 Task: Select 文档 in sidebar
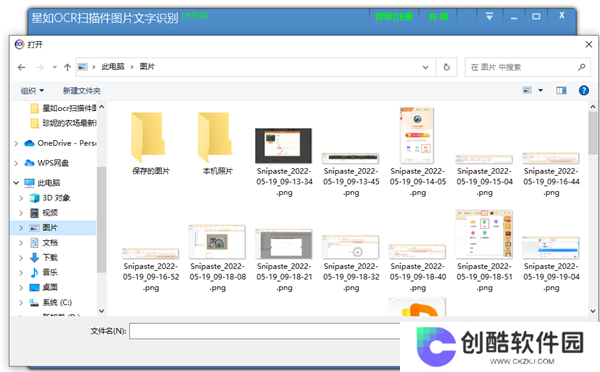(x=44, y=243)
